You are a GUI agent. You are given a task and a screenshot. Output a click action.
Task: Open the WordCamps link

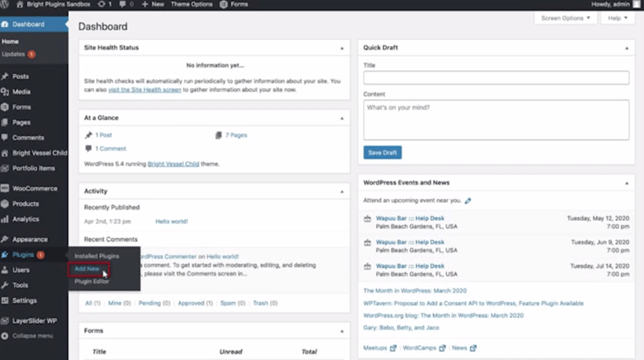419,348
